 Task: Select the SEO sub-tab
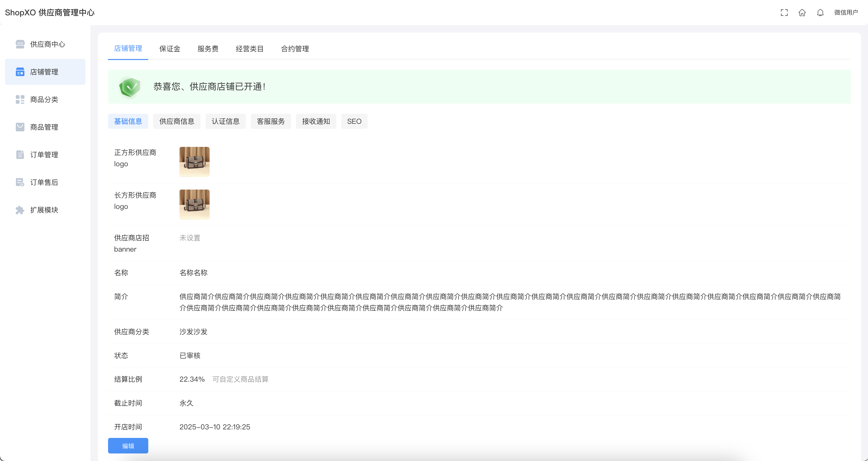tap(354, 121)
